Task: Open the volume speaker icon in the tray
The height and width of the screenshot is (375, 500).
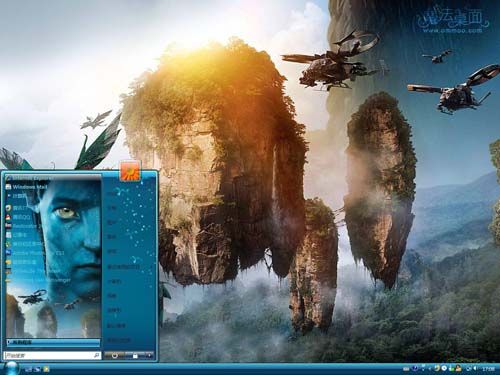Action: click(475, 368)
